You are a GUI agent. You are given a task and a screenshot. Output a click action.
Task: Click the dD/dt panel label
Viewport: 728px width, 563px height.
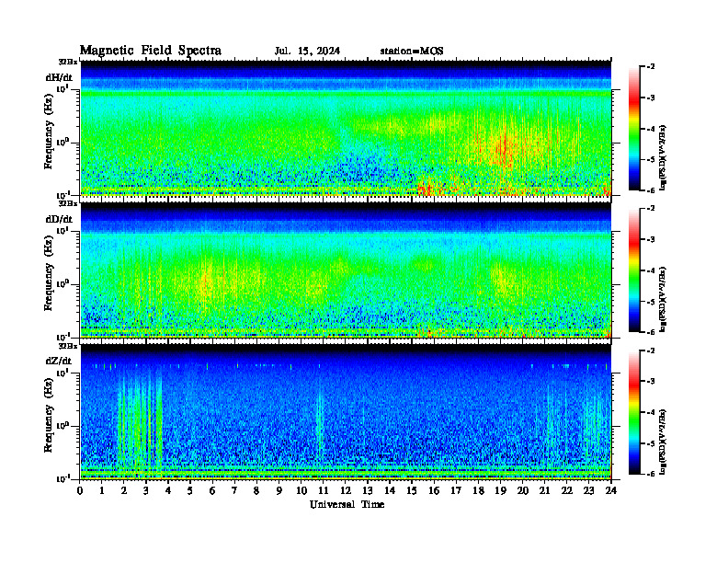[59, 219]
